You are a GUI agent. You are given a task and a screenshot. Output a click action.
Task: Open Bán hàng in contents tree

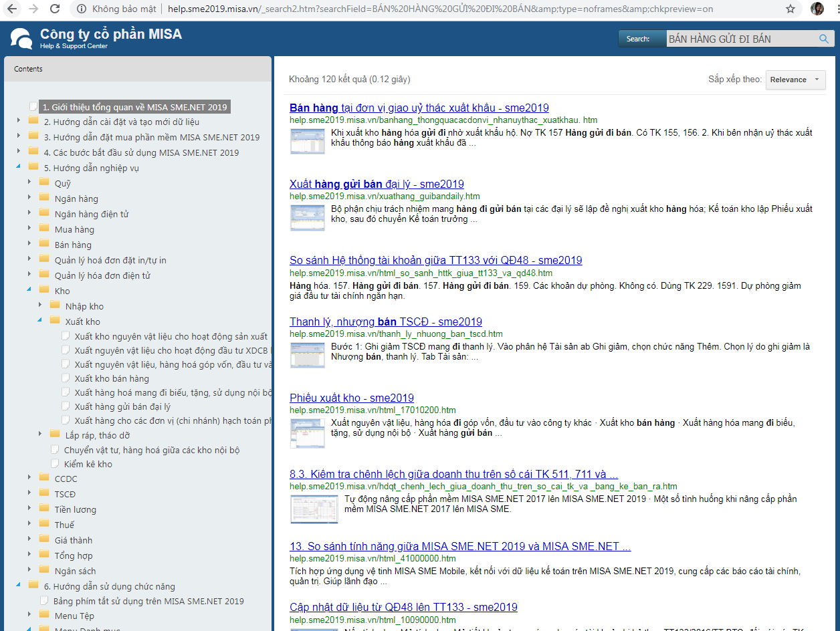coord(73,245)
